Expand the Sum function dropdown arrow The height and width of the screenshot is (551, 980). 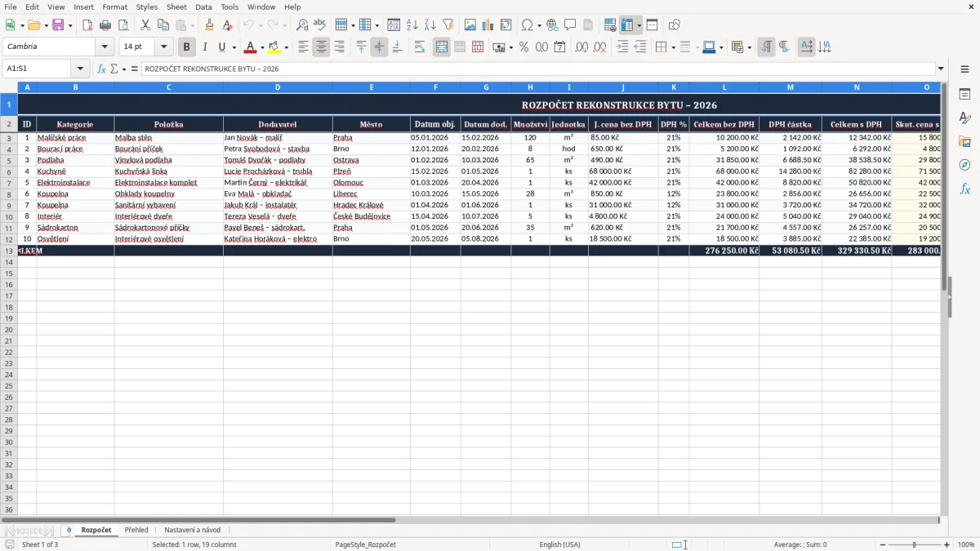point(124,69)
